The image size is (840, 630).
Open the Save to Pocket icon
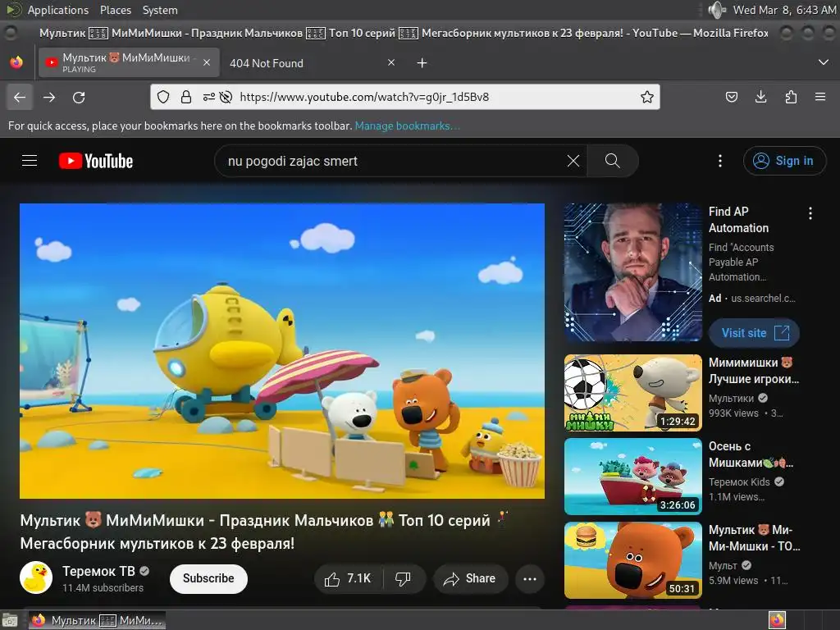[731, 97]
